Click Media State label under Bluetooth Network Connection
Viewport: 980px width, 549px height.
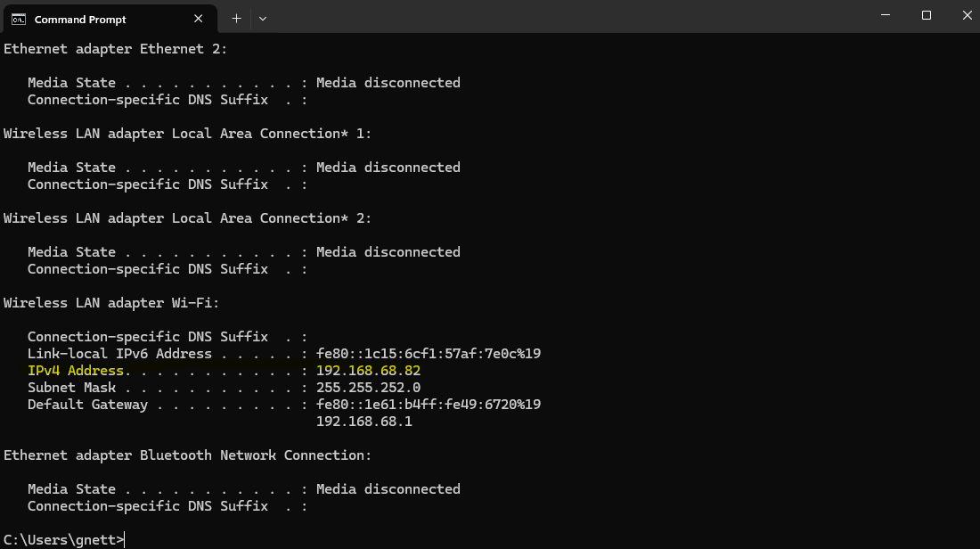(71, 489)
